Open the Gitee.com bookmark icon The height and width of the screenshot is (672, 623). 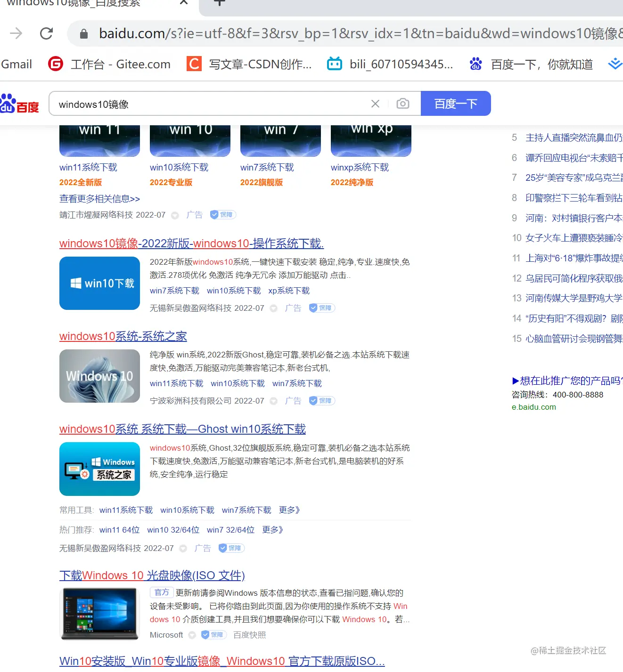click(x=56, y=64)
